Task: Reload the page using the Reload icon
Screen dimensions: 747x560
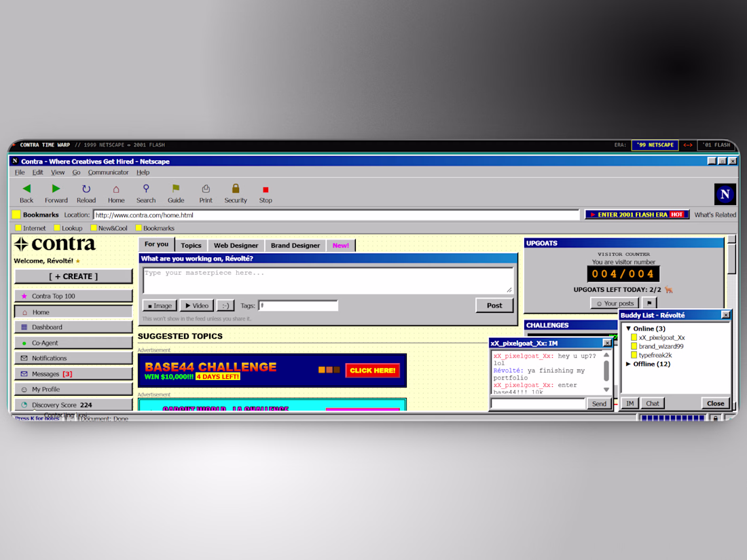Action: pos(86,189)
